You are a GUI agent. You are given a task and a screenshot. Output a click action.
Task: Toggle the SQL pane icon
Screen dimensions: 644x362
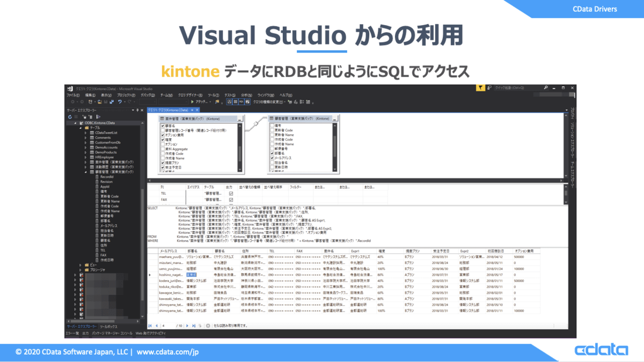pos(241,102)
